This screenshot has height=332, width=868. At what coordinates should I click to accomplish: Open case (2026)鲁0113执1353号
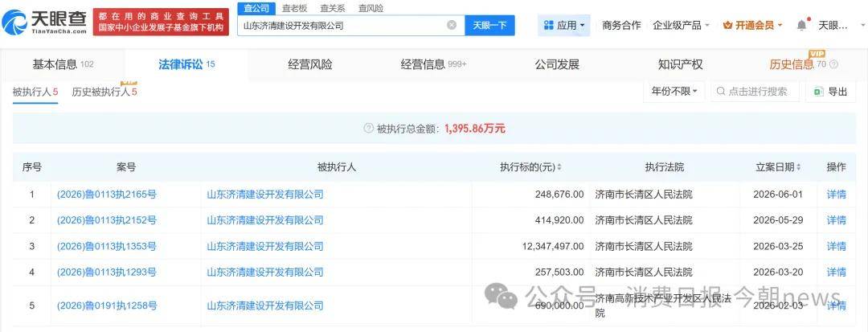coord(107,246)
